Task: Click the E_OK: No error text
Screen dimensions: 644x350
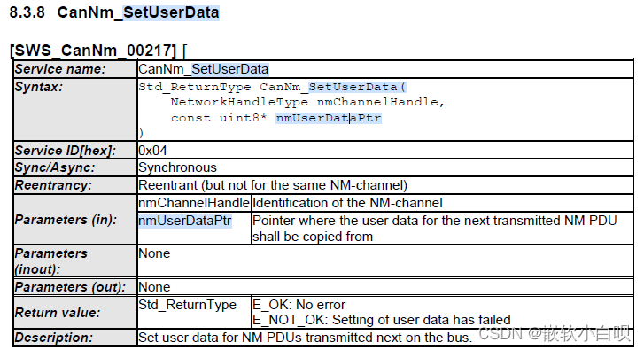Action: (299, 305)
